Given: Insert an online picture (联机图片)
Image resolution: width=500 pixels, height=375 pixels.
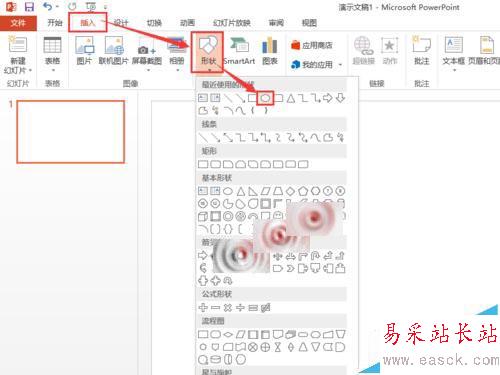Looking at the screenshot, I should tap(113, 51).
